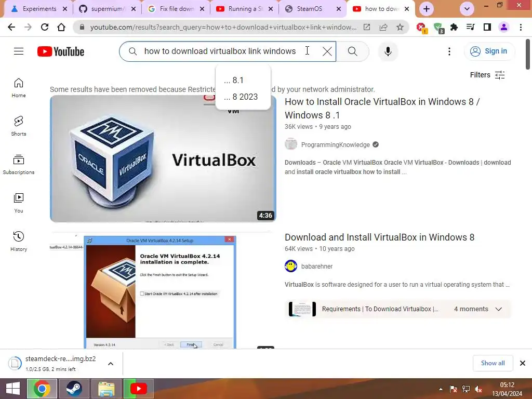Expand the download item options chevron
The width and height of the screenshot is (532, 399).
pos(111,364)
